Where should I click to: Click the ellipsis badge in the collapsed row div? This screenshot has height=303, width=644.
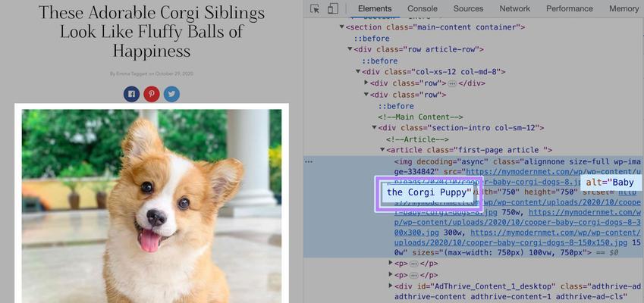pyautogui.click(x=452, y=83)
